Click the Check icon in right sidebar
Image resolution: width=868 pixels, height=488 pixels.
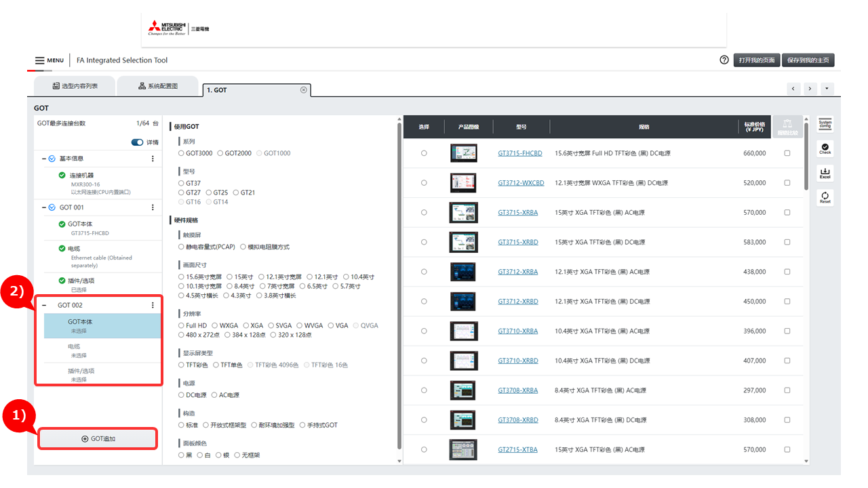coord(825,148)
